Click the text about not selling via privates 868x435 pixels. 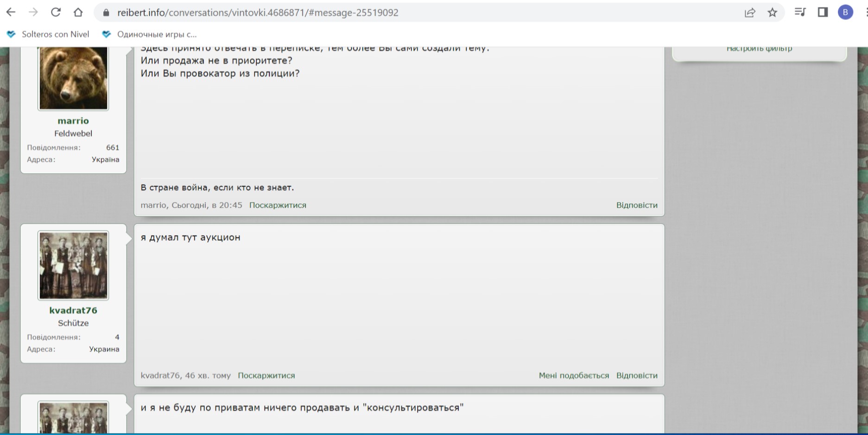[302, 408]
